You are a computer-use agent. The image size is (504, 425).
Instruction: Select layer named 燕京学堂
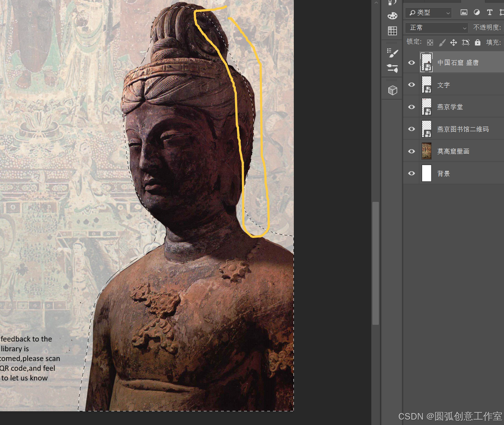pyautogui.click(x=450, y=107)
